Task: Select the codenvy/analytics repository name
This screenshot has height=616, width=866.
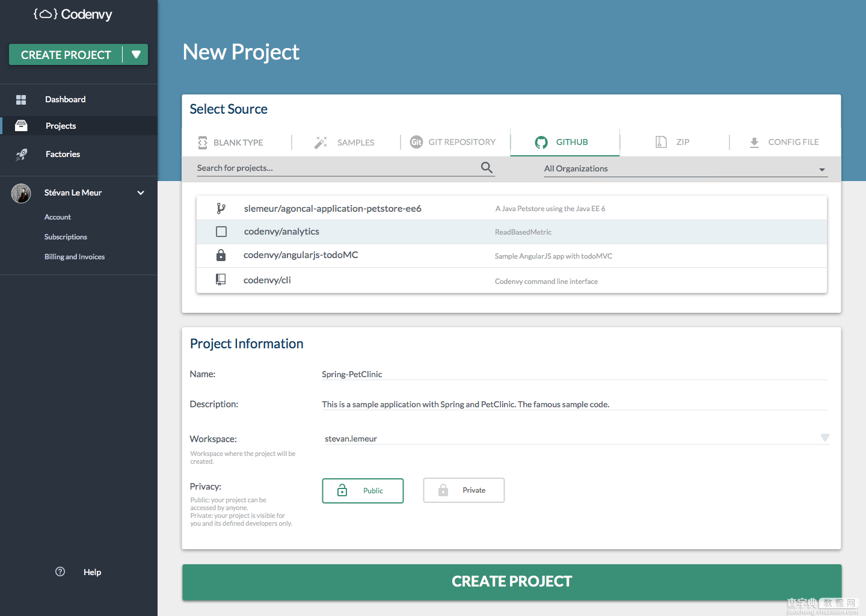Action: (x=281, y=232)
